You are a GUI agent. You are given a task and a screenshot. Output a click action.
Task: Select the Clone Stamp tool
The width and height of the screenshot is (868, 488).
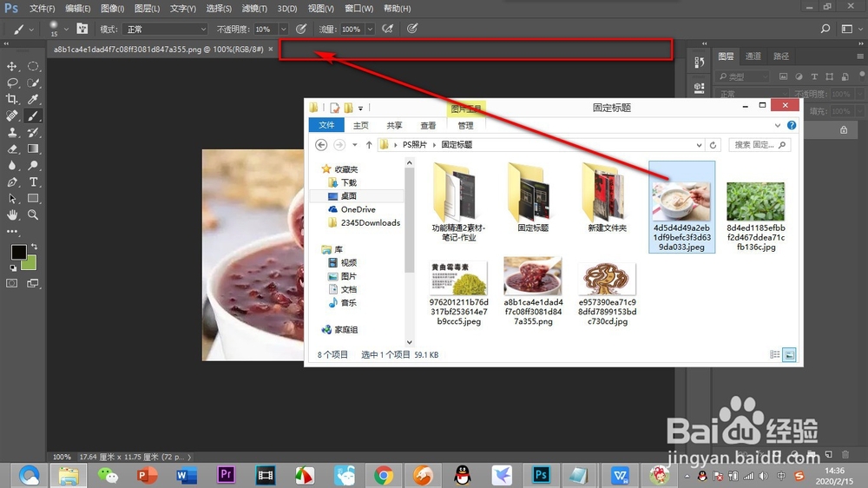tap(11, 132)
